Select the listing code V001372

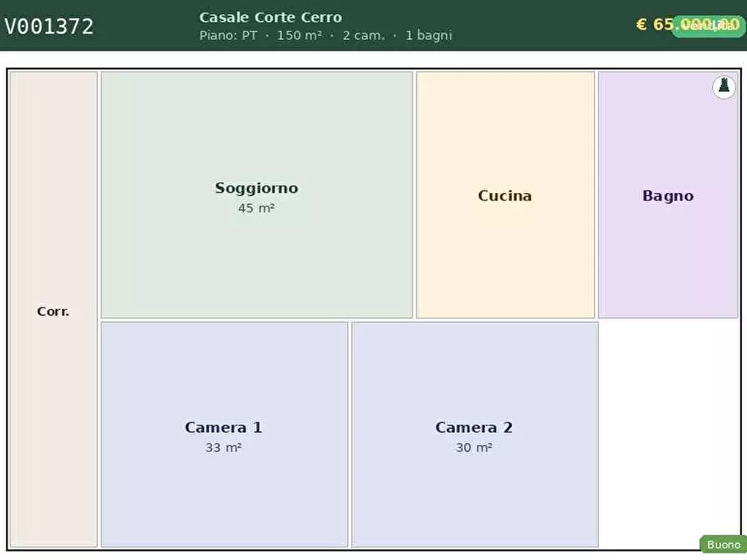49,27
